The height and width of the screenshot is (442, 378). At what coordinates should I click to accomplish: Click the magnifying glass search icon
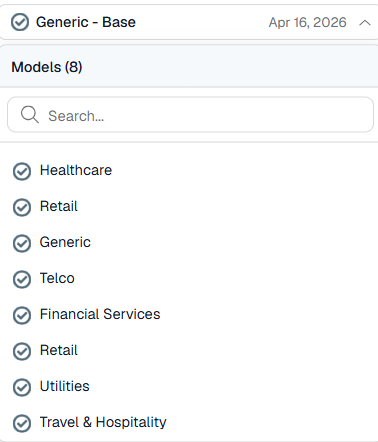pyautogui.click(x=30, y=115)
